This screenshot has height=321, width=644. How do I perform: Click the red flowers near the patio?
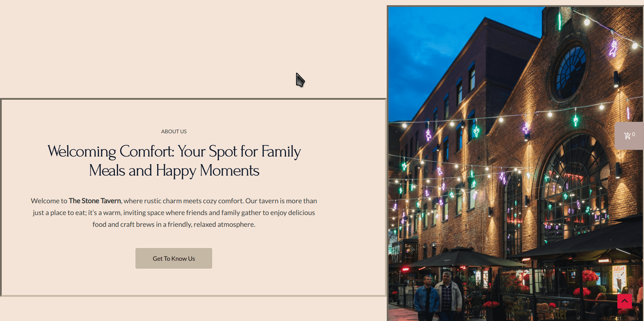(589, 276)
